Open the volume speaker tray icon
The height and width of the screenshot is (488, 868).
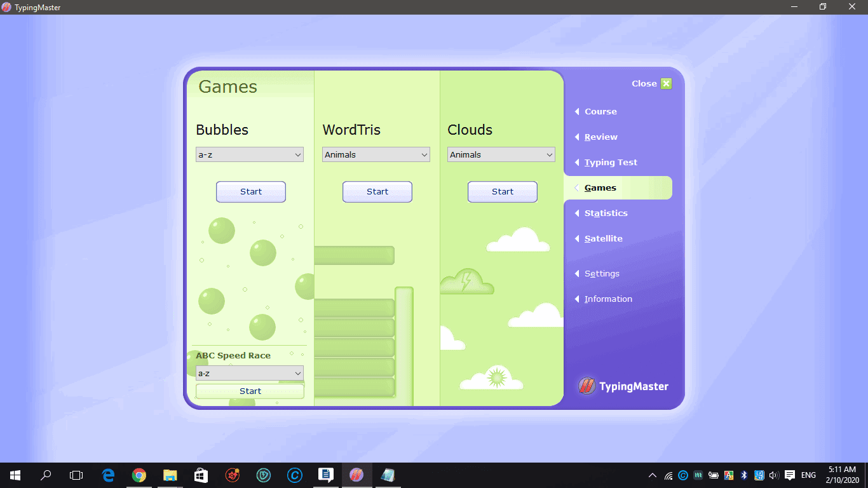pos(774,475)
